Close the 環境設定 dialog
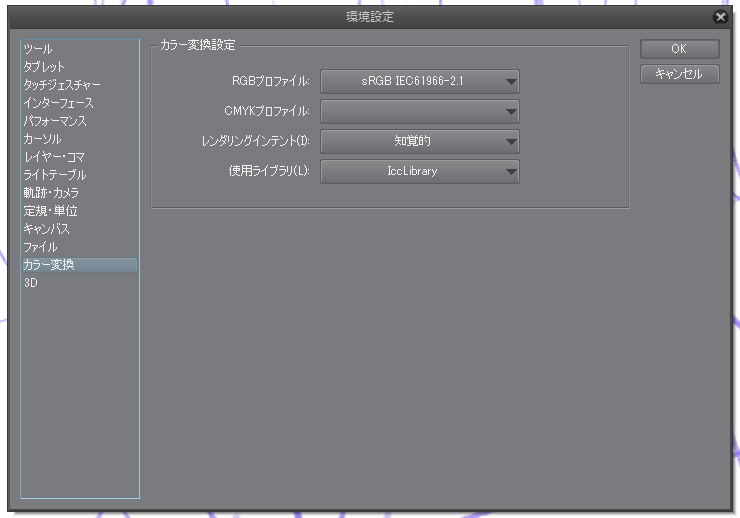 point(720,17)
